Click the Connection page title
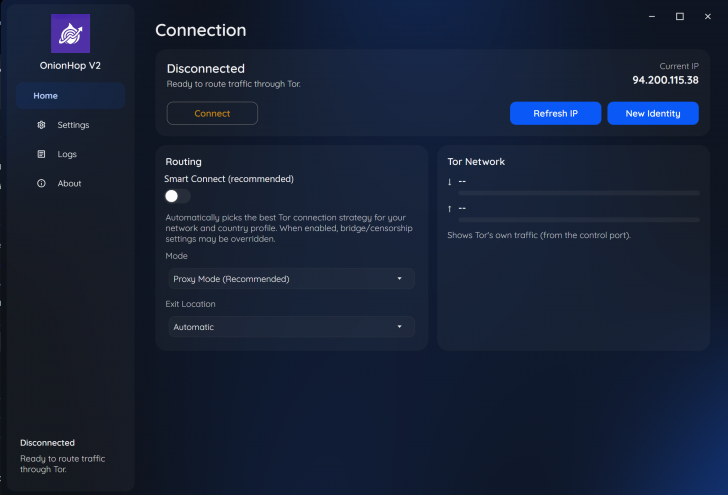 [201, 30]
